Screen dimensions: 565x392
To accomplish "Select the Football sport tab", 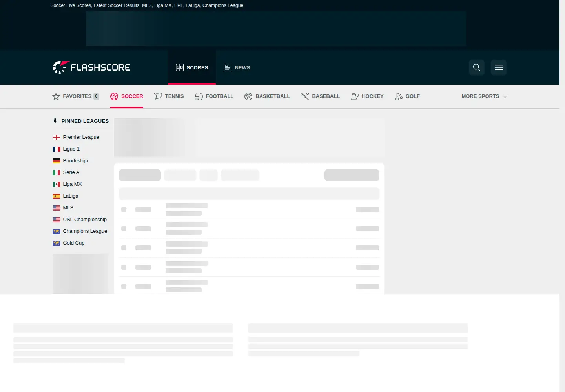I will (214, 96).
